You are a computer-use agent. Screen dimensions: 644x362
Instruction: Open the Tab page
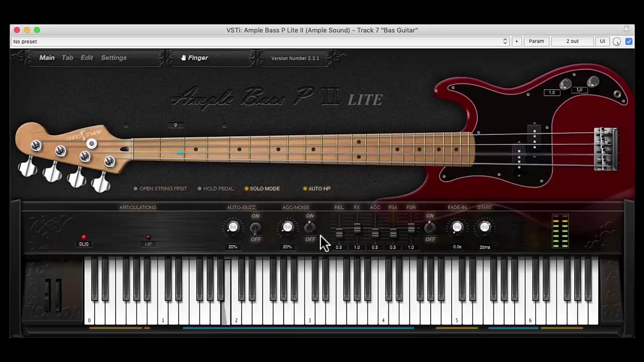point(67,58)
